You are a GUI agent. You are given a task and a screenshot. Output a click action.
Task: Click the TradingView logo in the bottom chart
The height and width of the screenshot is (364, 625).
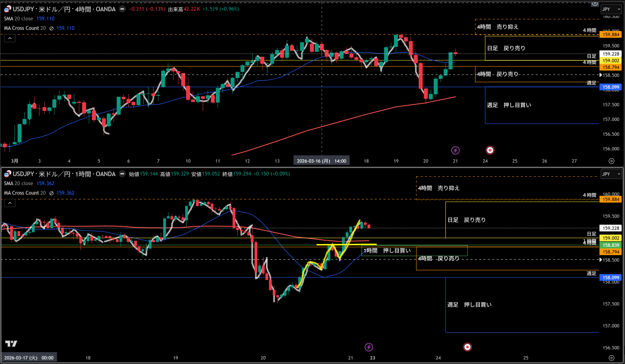click(11, 344)
